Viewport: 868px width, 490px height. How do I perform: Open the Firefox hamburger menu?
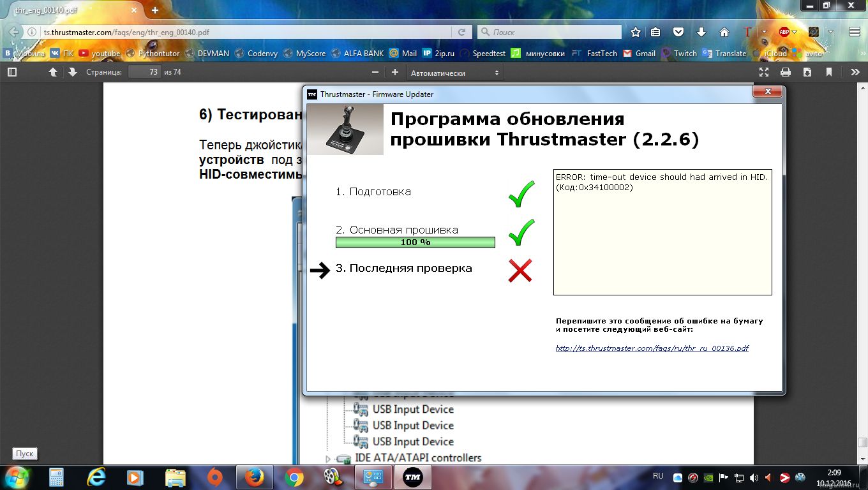[855, 32]
